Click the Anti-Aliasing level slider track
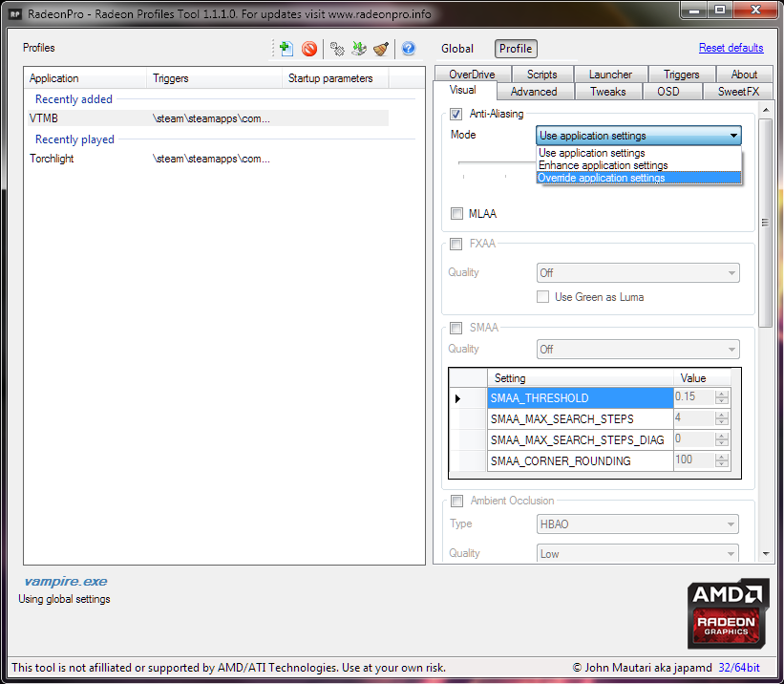The image size is (784, 684). click(497, 162)
